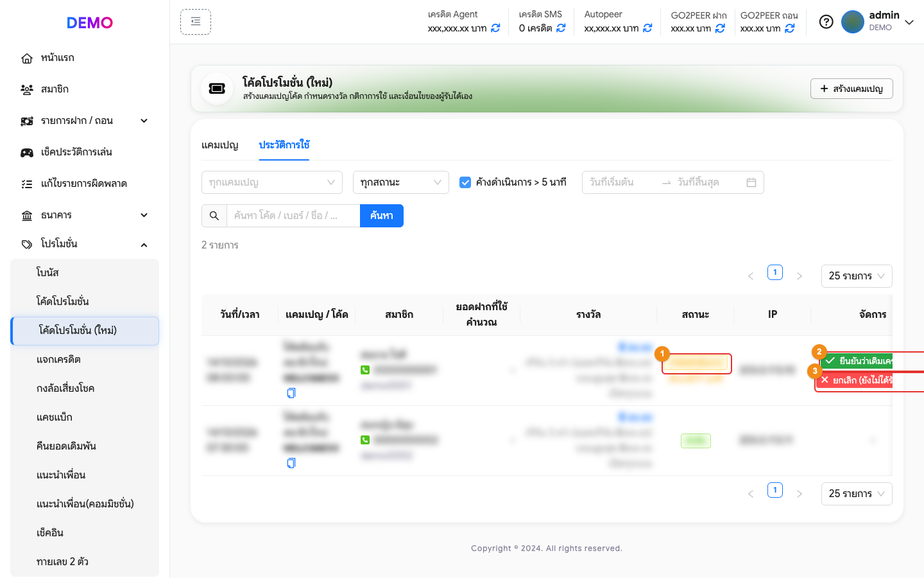Open กงล้อเสี่ยงโชค in the sidebar
The image size is (924, 578).
(85, 389)
